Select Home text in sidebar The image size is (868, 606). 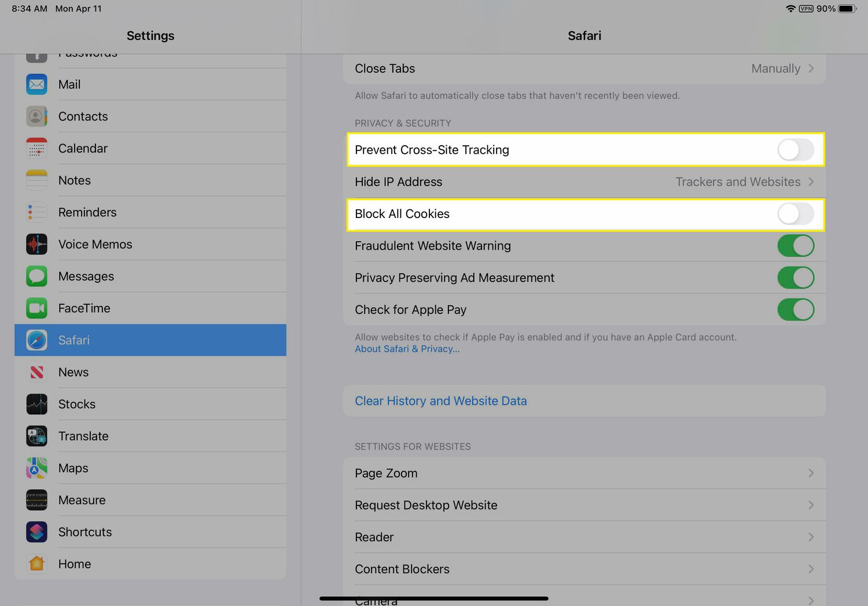(75, 564)
